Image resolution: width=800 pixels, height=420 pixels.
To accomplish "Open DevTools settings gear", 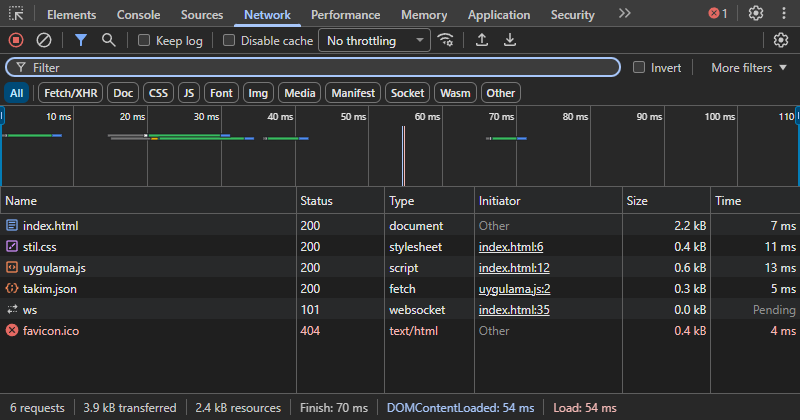I will [756, 13].
